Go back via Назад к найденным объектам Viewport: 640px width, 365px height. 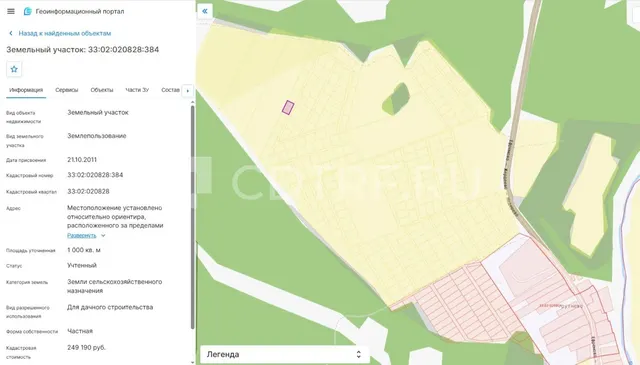point(64,33)
